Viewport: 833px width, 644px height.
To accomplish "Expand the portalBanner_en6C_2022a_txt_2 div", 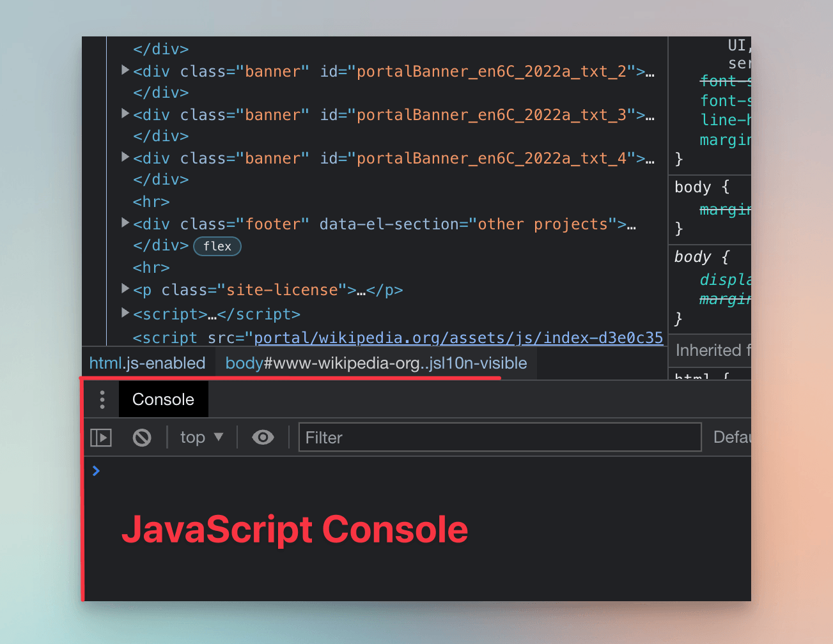I will (125, 70).
